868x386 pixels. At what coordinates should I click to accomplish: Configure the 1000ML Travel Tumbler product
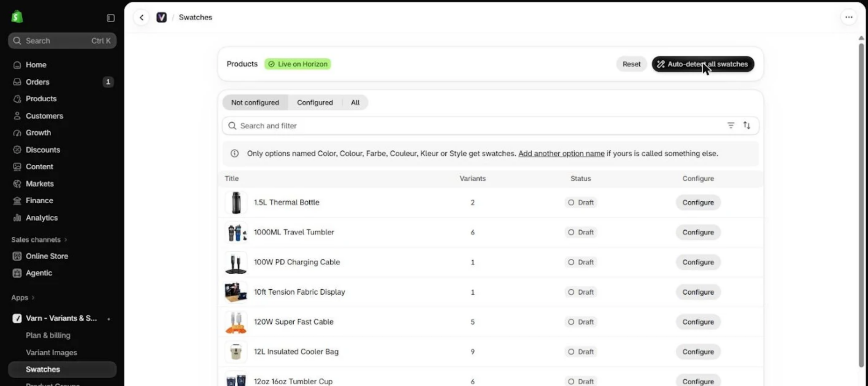[x=698, y=233]
